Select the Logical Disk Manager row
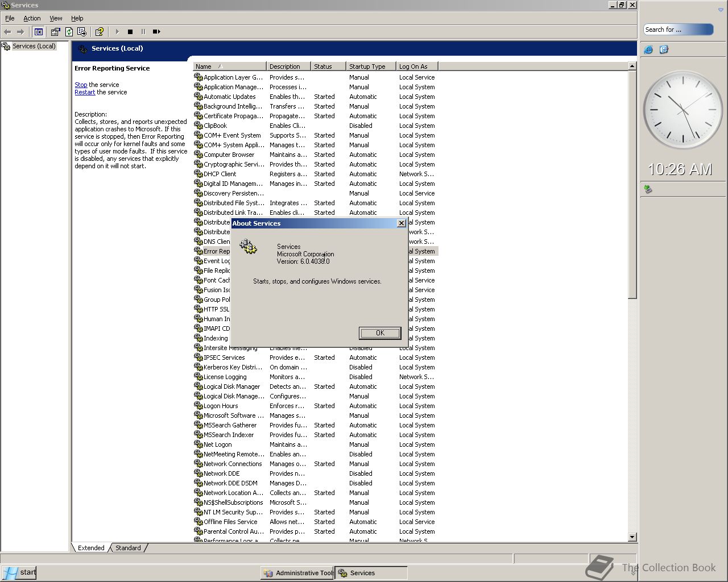Viewport: 728px width, 582px height. pos(316,386)
